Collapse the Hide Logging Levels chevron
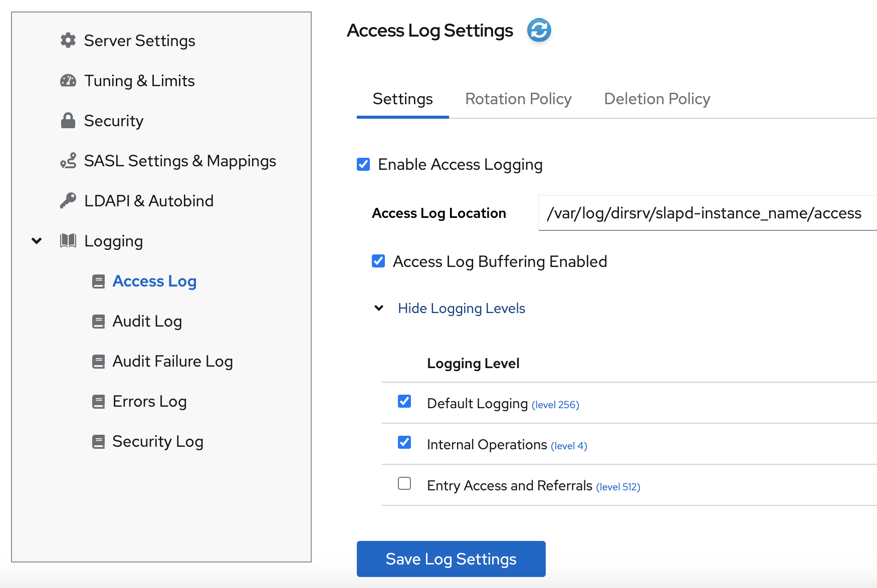The width and height of the screenshot is (877, 588). 379,308
